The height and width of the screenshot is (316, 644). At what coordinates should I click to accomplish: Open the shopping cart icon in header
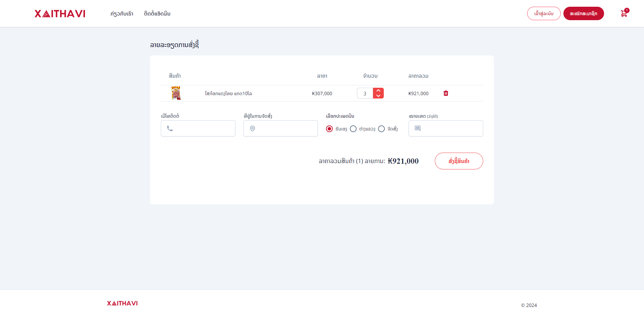coord(624,13)
